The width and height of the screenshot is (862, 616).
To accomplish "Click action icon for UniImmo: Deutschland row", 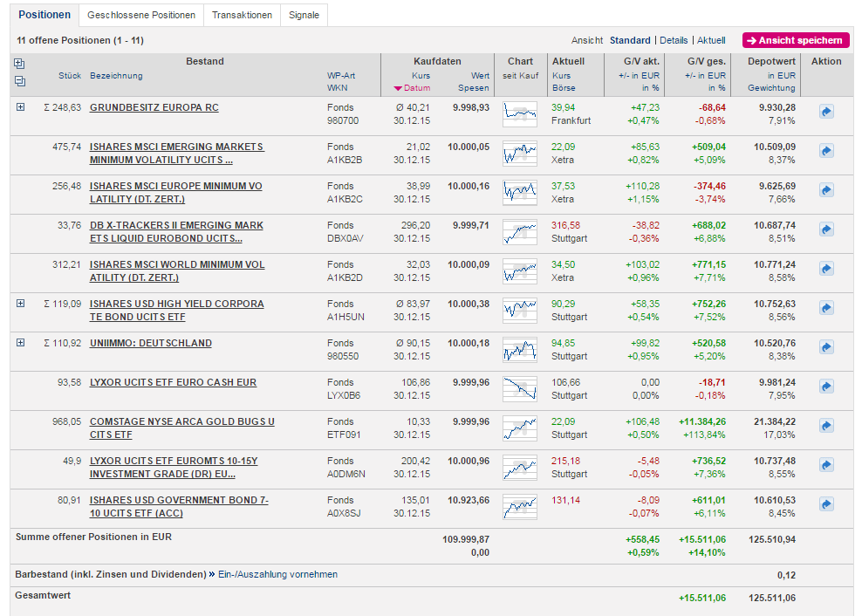I will [826, 347].
